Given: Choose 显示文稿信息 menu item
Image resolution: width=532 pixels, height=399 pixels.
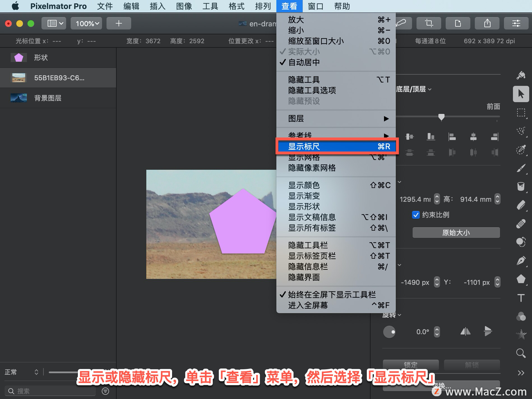Looking at the screenshot, I should click(x=336, y=217).
